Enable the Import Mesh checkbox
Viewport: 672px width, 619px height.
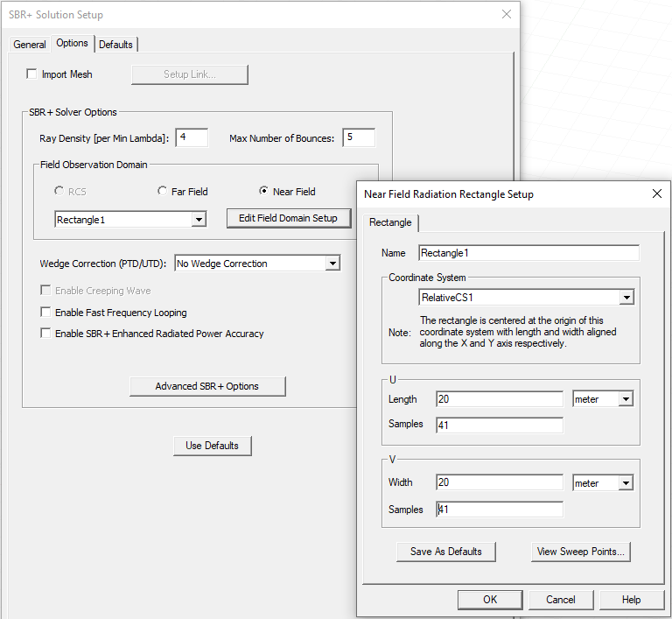(x=31, y=74)
